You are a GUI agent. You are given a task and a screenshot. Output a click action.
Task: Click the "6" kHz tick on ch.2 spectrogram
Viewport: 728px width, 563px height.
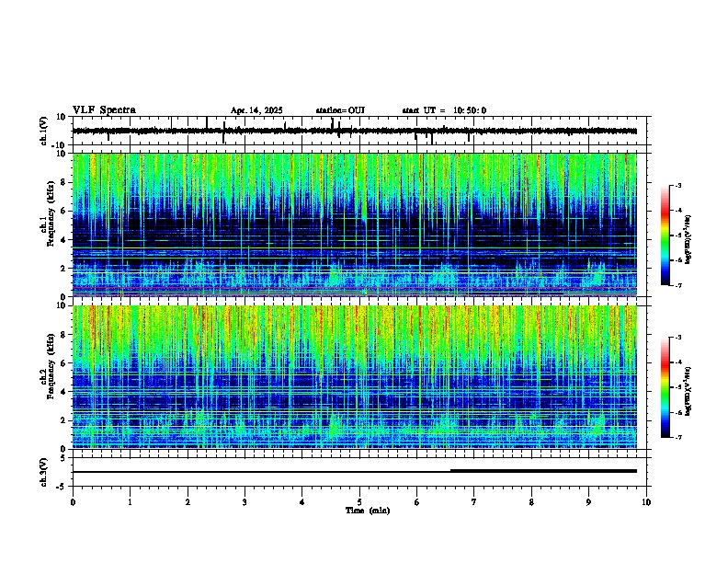63,363
